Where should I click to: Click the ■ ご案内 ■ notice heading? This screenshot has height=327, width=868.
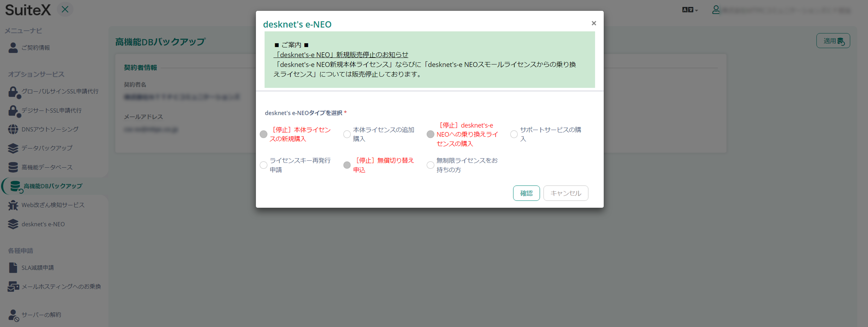(x=291, y=45)
